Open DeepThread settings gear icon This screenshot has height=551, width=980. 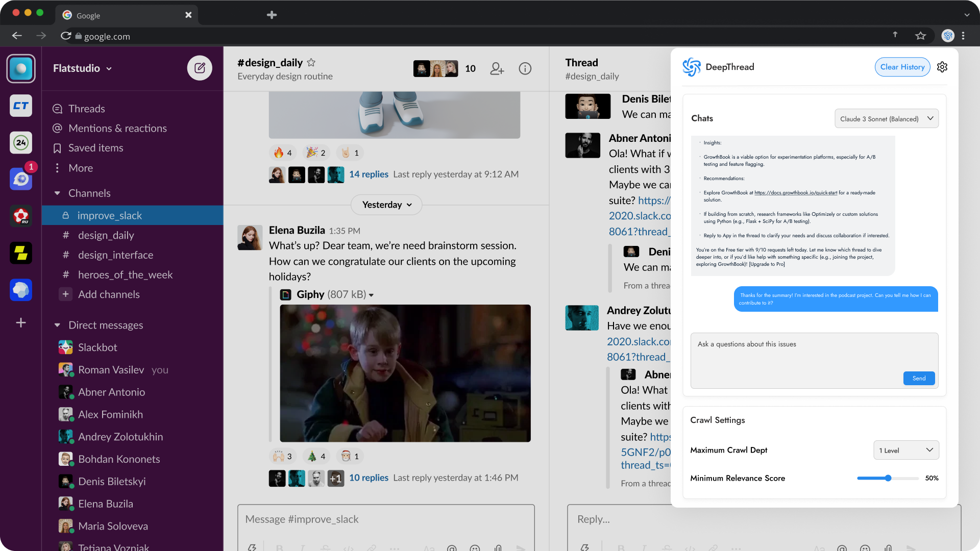[x=942, y=67]
